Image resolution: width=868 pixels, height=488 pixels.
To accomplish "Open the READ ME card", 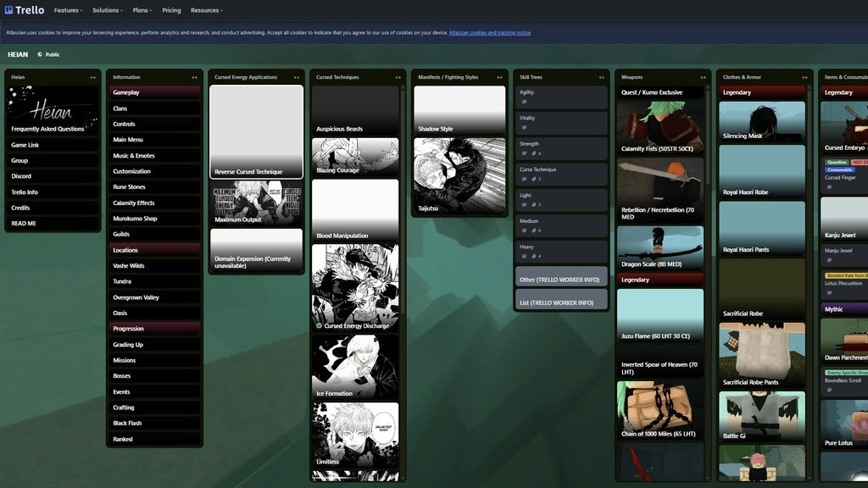I will click(53, 224).
